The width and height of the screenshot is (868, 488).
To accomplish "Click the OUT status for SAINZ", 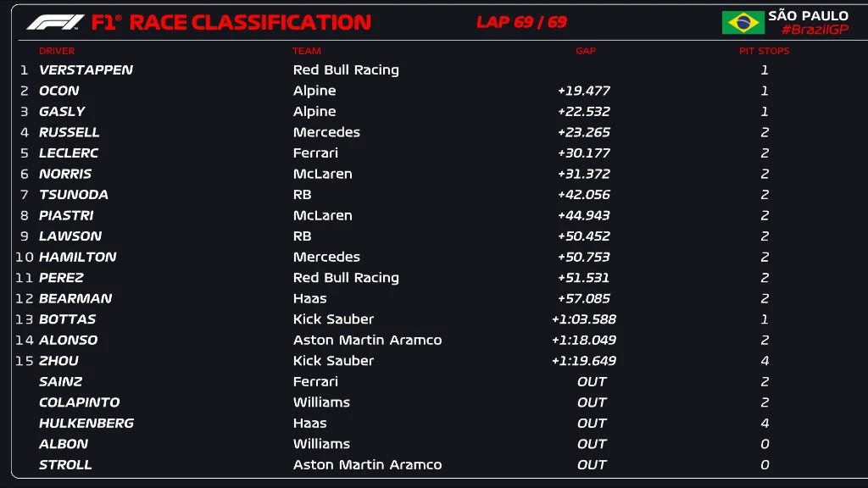I will click(592, 382).
